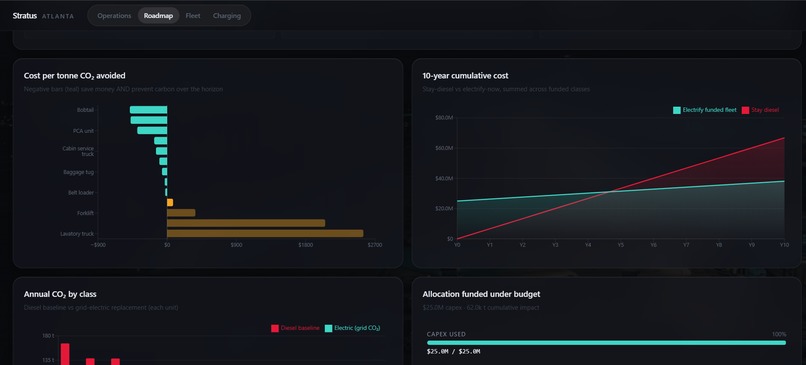Screen dimensions: 806x365
Task: Click the ATLANTA location label
Action: pos(58,16)
